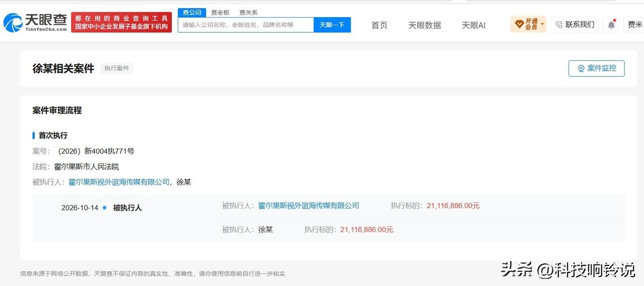Click the TianYanCha logo icon

click(13, 23)
